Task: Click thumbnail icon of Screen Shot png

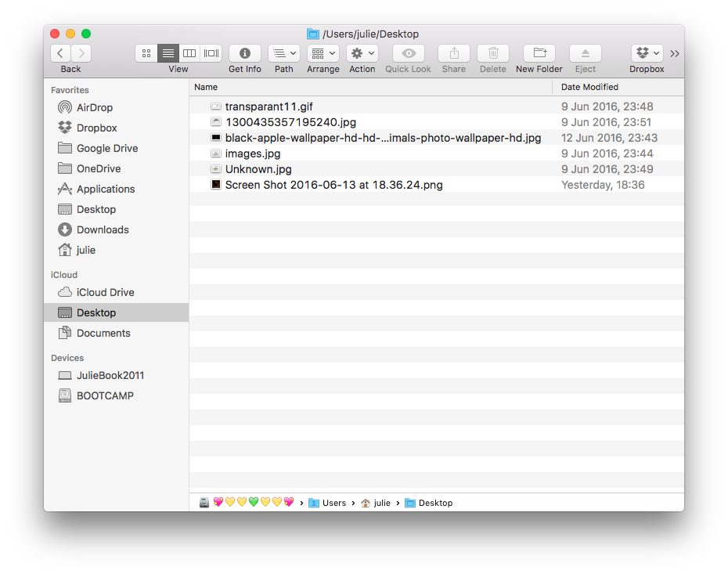Action: [216, 184]
